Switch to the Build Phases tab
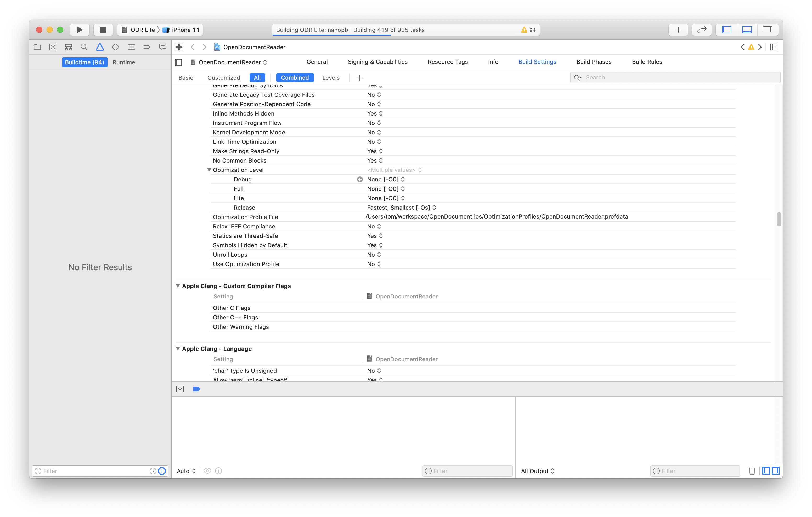Viewport: 812px width, 517px height. coord(594,62)
